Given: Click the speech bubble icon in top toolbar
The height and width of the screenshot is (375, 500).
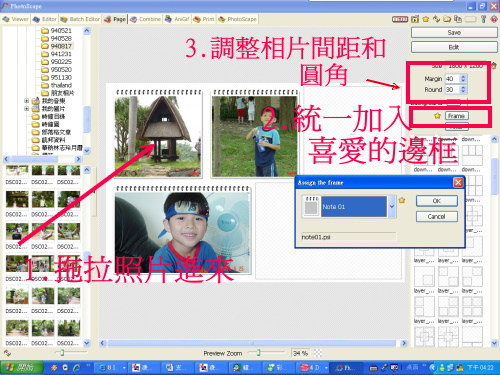Looking at the screenshot, I should click(x=447, y=19).
